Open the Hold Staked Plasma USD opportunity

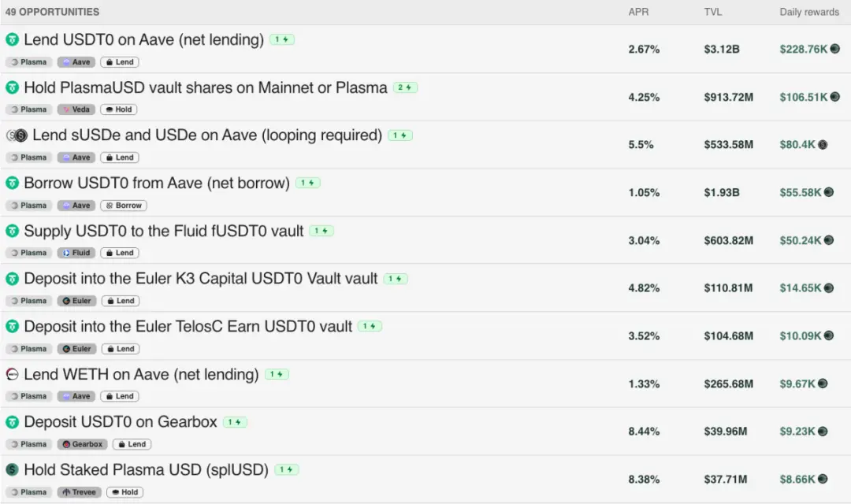pos(142,469)
